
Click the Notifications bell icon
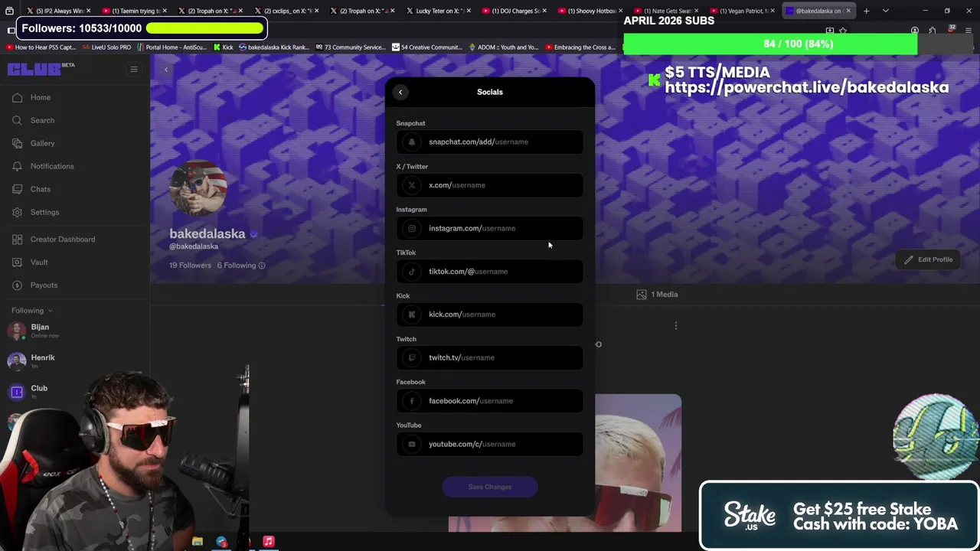click(17, 166)
